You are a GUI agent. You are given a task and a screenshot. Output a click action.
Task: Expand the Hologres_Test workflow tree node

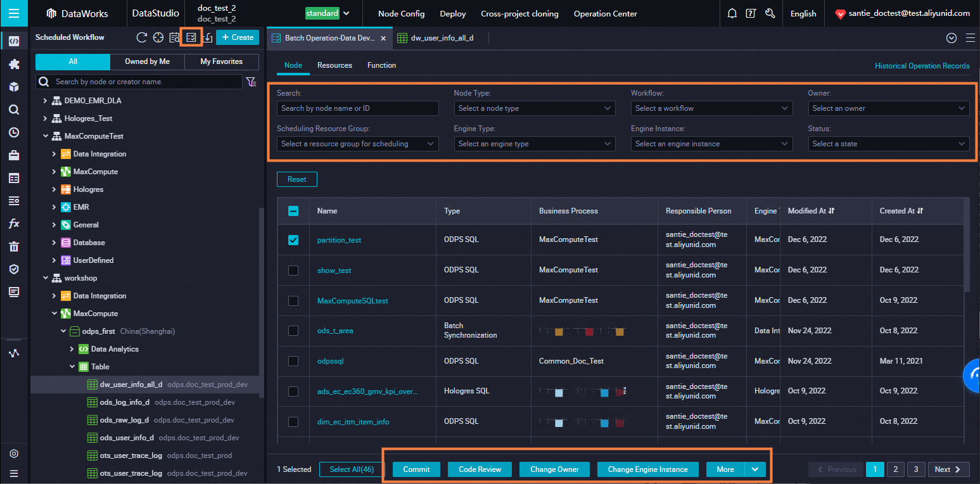pos(45,118)
